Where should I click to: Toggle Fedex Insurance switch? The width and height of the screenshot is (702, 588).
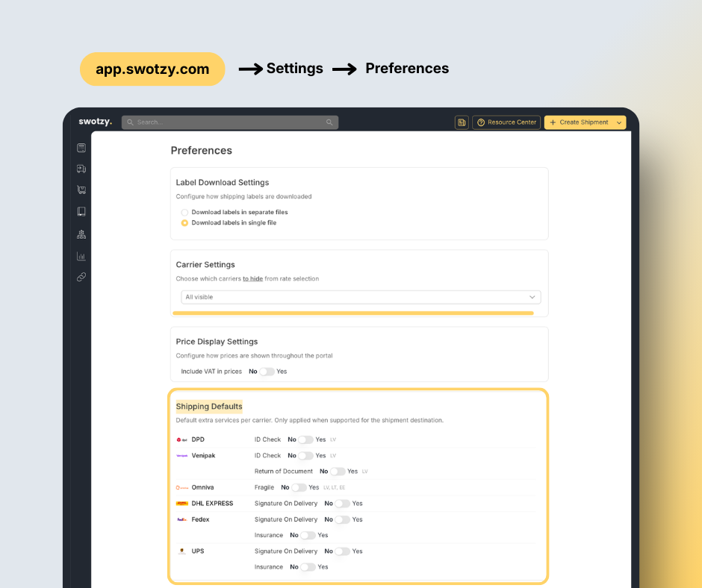(x=308, y=535)
